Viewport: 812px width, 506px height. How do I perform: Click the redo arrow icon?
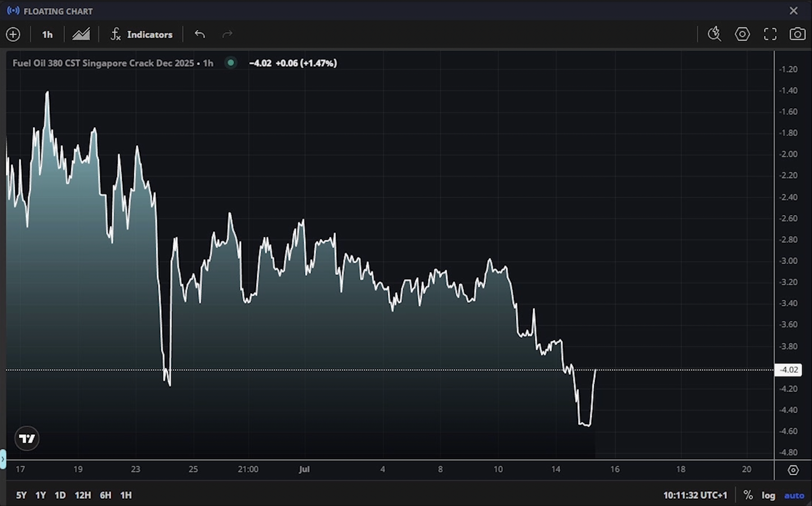[228, 34]
